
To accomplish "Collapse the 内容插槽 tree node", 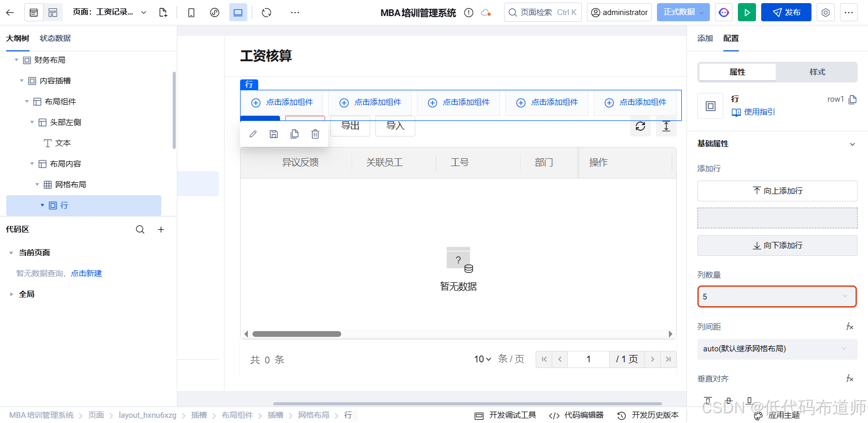I will point(22,81).
